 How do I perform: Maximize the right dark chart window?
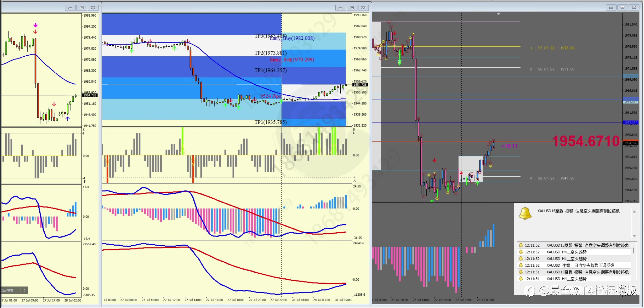pos(622,8)
